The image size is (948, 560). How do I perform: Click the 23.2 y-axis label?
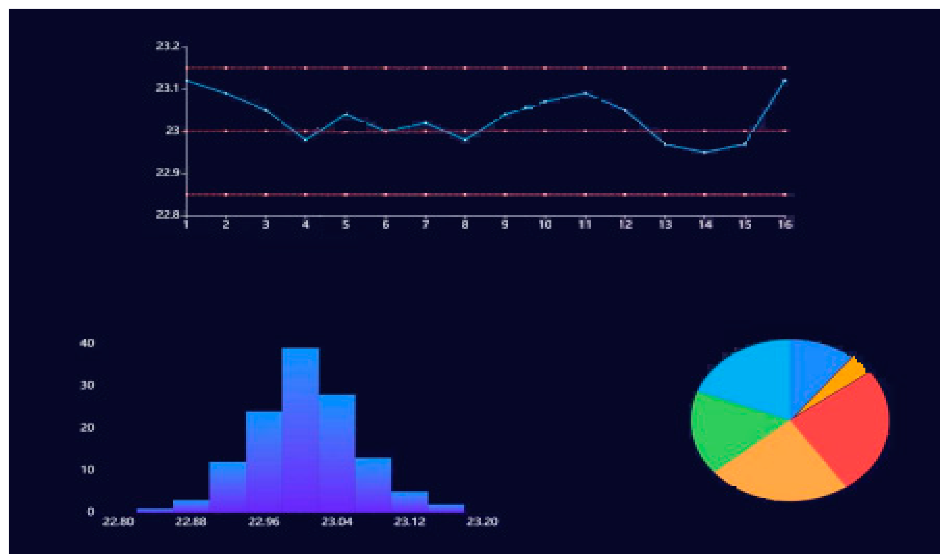[x=168, y=46]
